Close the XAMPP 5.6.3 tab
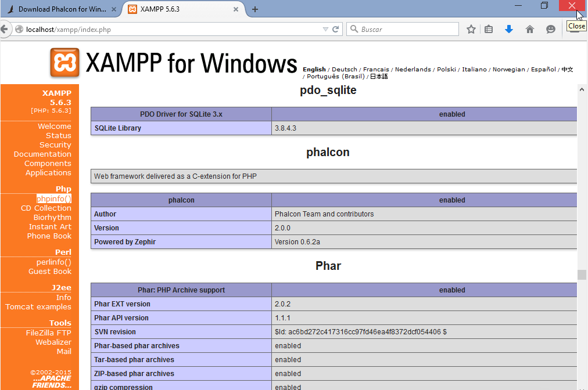 click(235, 9)
